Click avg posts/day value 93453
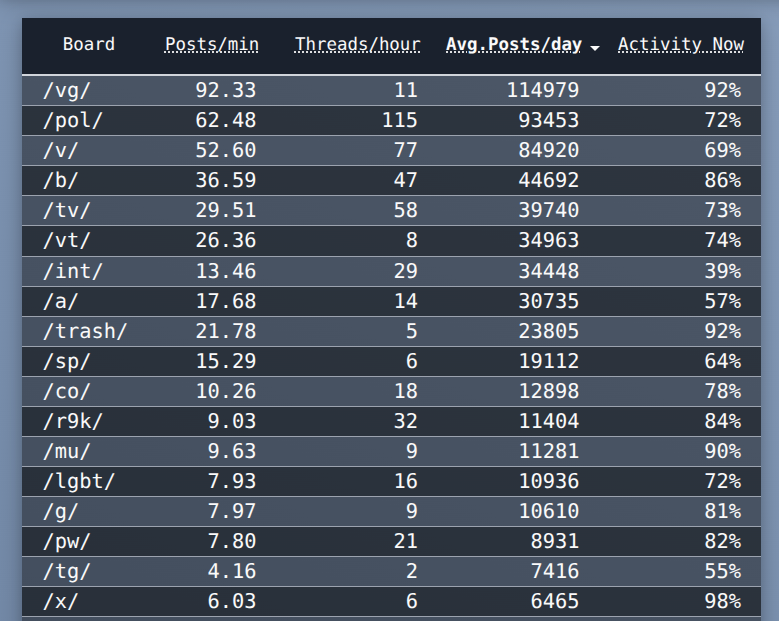Image resolution: width=779 pixels, height=621 pixels. point(549,120)
